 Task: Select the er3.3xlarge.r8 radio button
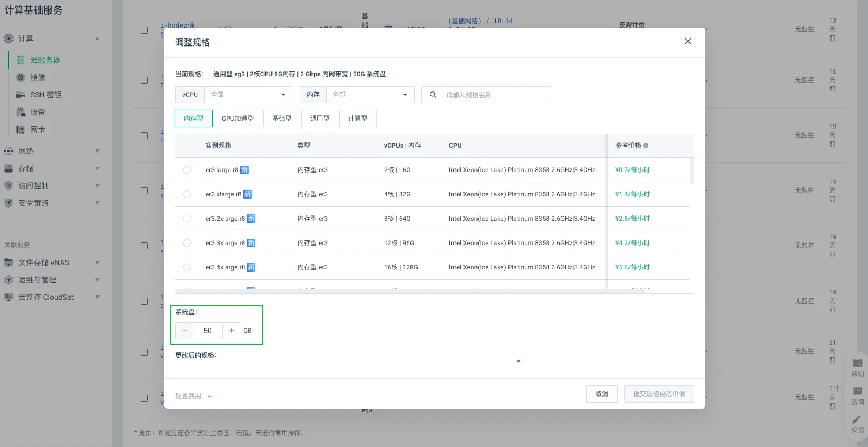click(187, 243)
